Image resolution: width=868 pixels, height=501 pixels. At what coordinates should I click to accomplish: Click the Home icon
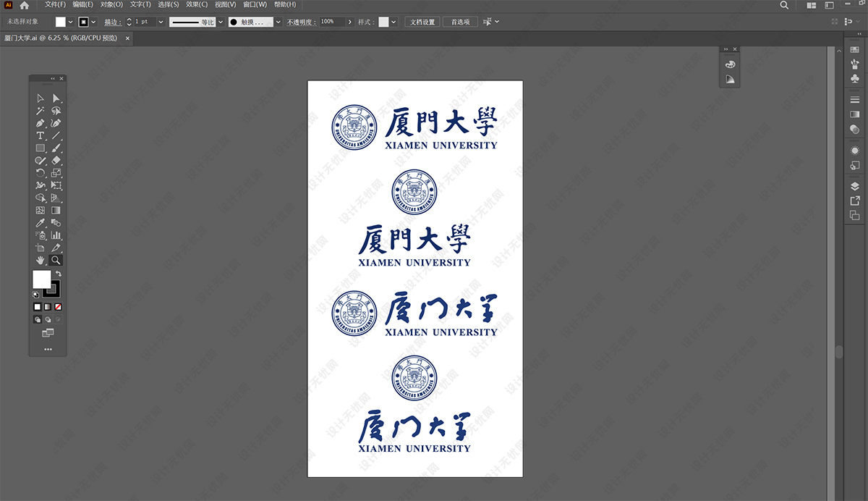click(x=24, y=5)
